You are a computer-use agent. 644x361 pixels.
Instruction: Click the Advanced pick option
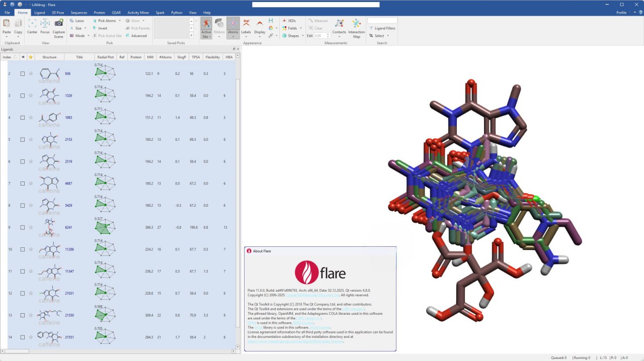[x=136, y=36]
